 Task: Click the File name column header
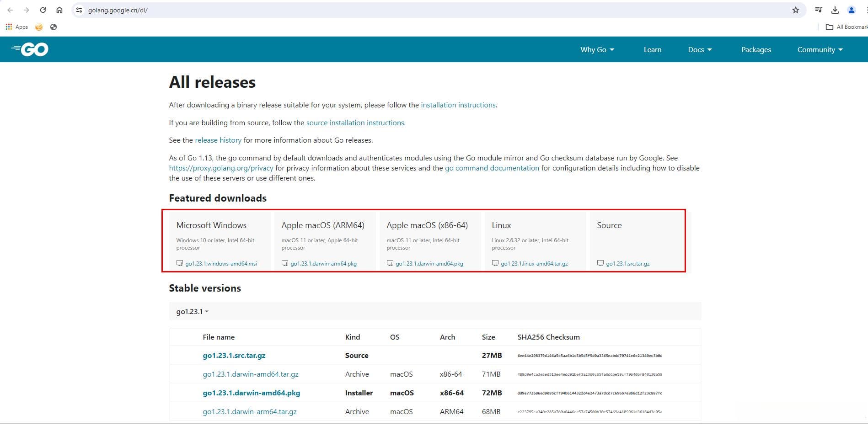219,337
